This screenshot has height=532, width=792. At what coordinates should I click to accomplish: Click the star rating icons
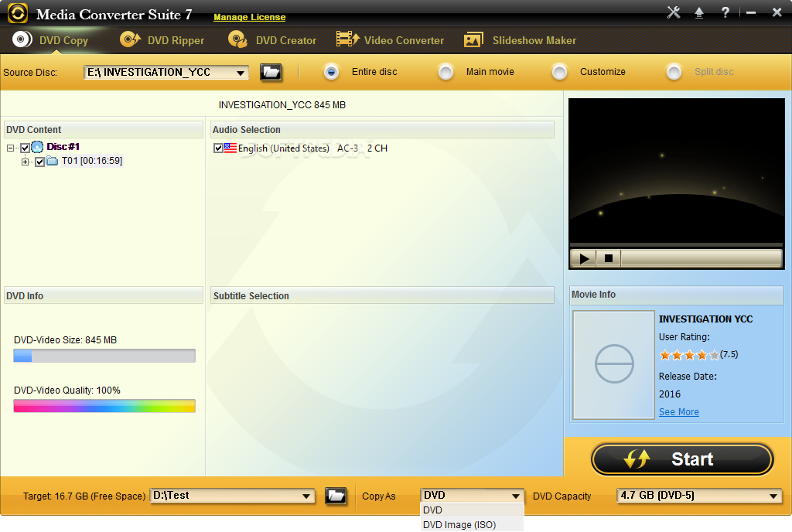(x=689, y=356)
